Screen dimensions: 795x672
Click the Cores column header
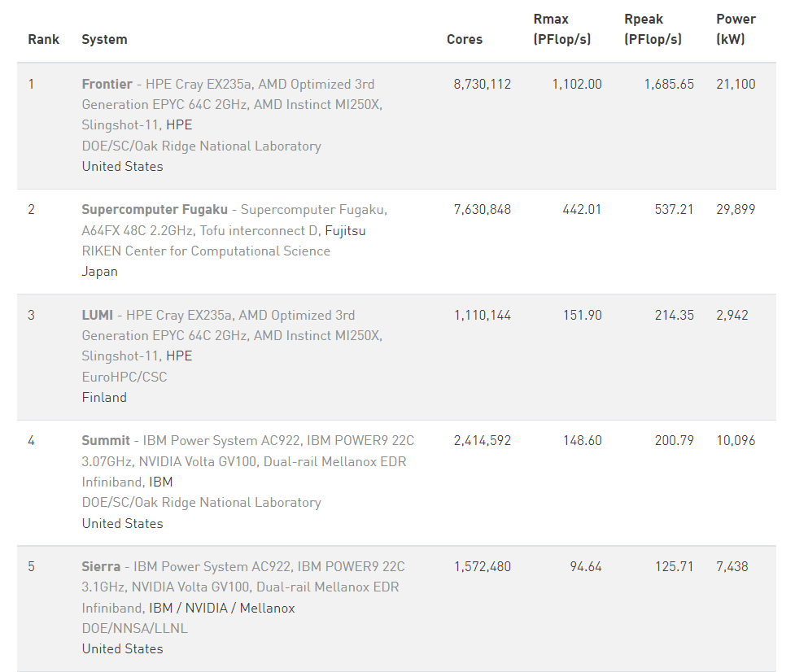[x=465, y=39]
